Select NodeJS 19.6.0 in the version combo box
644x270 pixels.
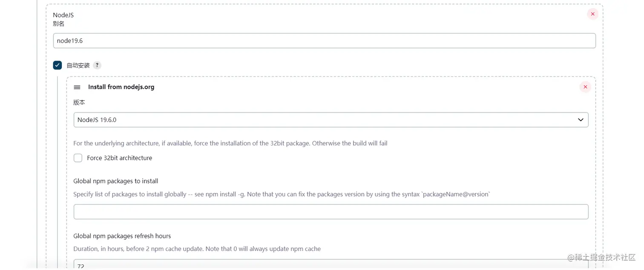331,120
